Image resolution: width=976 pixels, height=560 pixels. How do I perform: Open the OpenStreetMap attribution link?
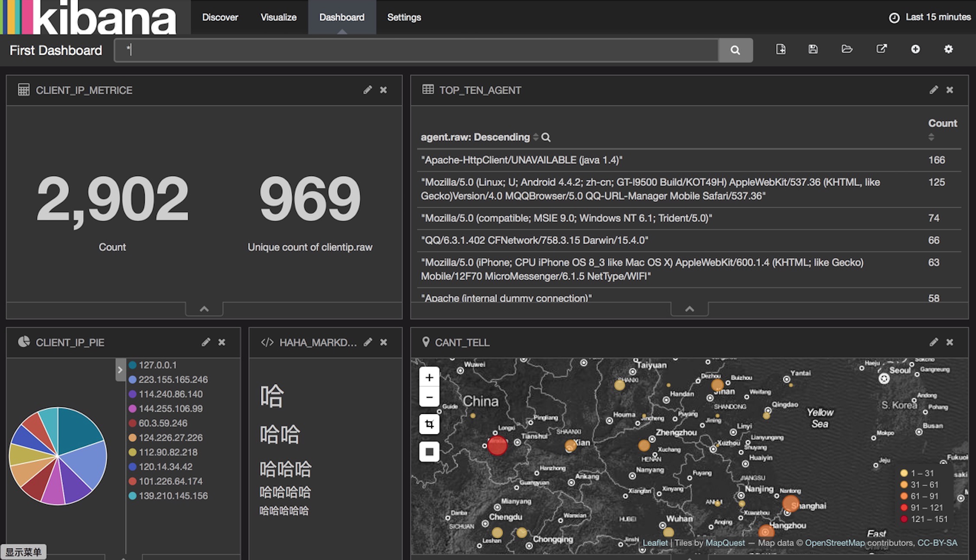835,543
